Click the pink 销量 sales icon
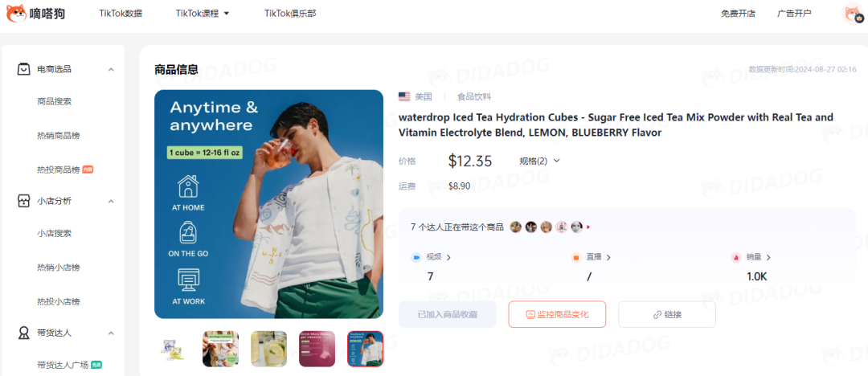The width and height of the screenshot is (868, 376). coord(735,258)
